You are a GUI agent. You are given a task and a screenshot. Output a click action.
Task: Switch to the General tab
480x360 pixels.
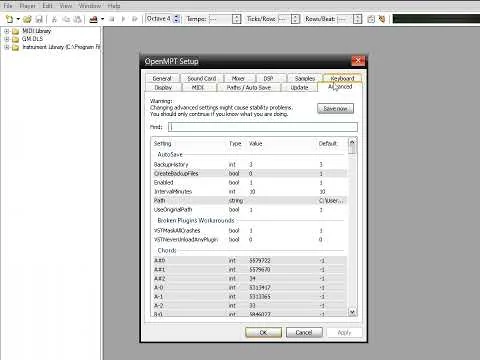pyautogui.click(x=162, y=78)
